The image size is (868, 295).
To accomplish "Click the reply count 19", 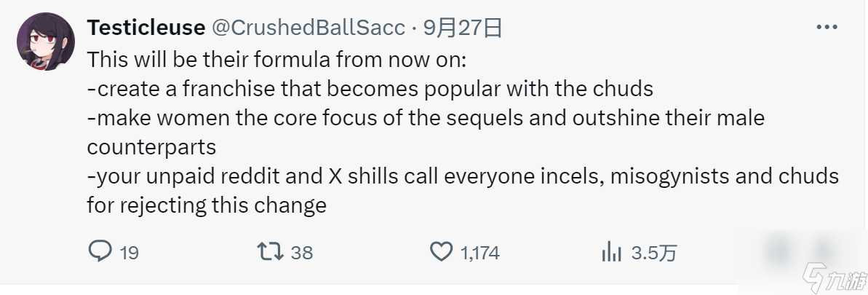I will click(x=129, y=253).
